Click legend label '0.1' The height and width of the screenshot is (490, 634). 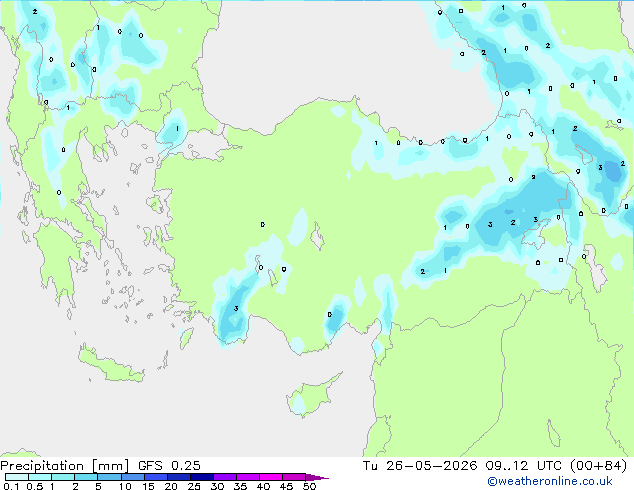click(11, 486)
